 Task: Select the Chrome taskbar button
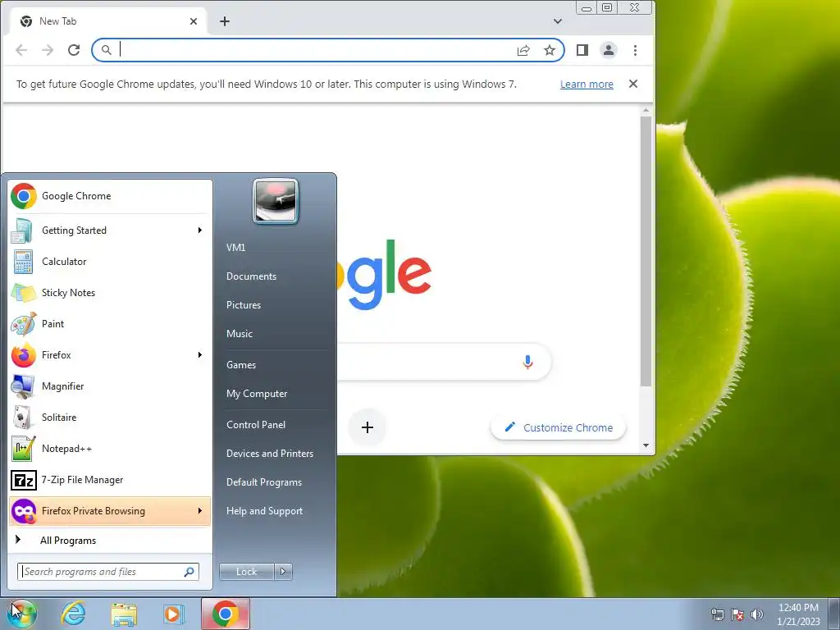coord(226,614)
